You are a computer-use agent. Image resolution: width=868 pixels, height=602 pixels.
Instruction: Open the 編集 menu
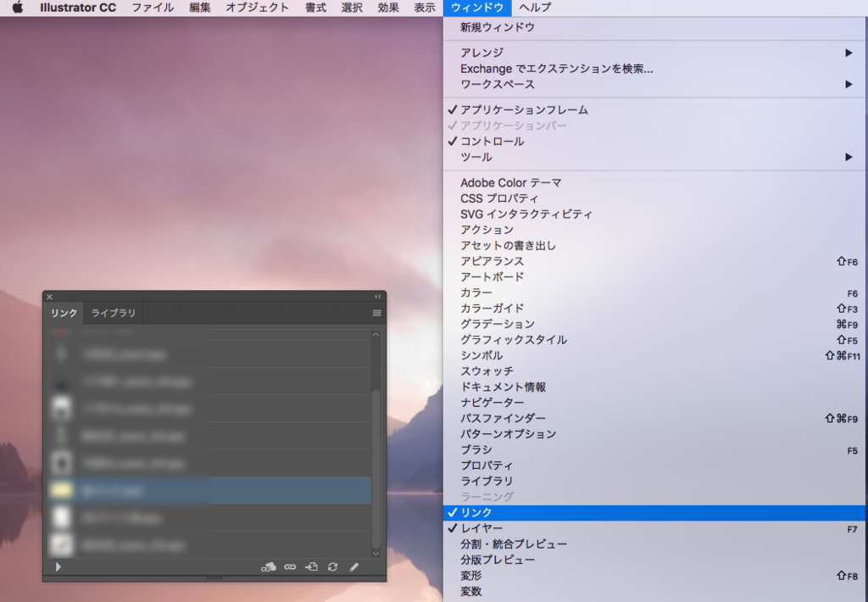200,7
